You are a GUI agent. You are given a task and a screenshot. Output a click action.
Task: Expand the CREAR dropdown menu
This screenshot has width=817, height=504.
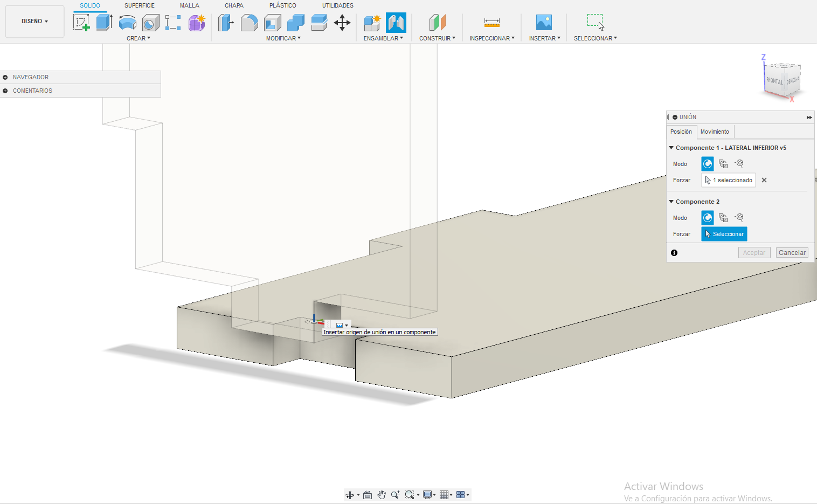(139, 38)
